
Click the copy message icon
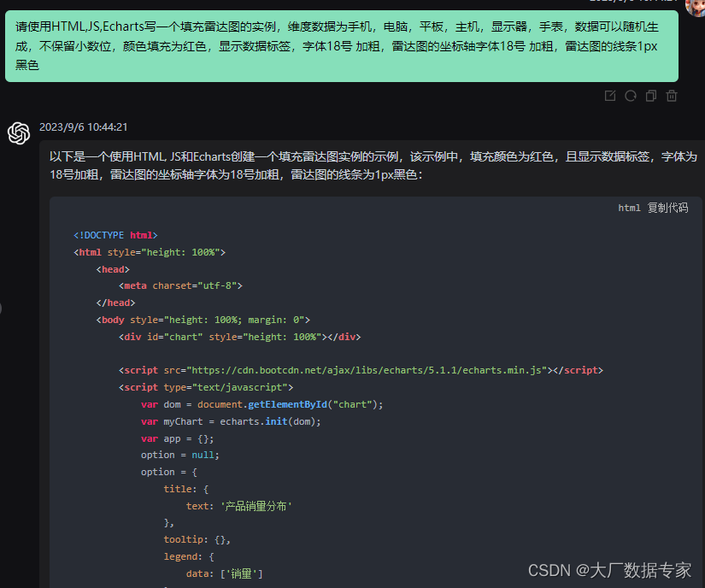tap(650, 96)
